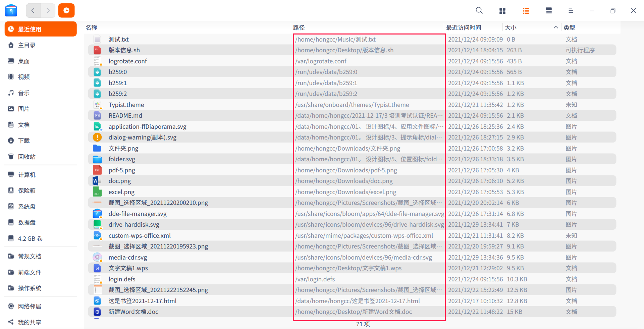
Task: Open the main hamburger menu
Action: 571,11
